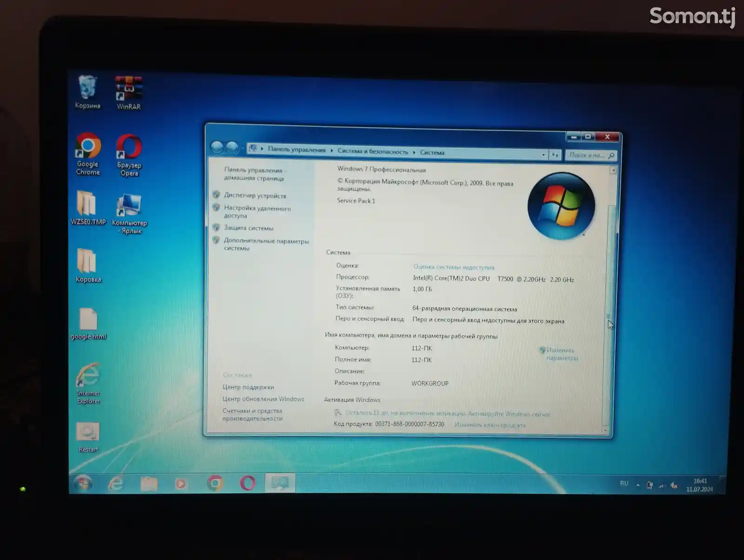Expand arrow after Система и безопасность breadcrumb

tap(414, 152)
